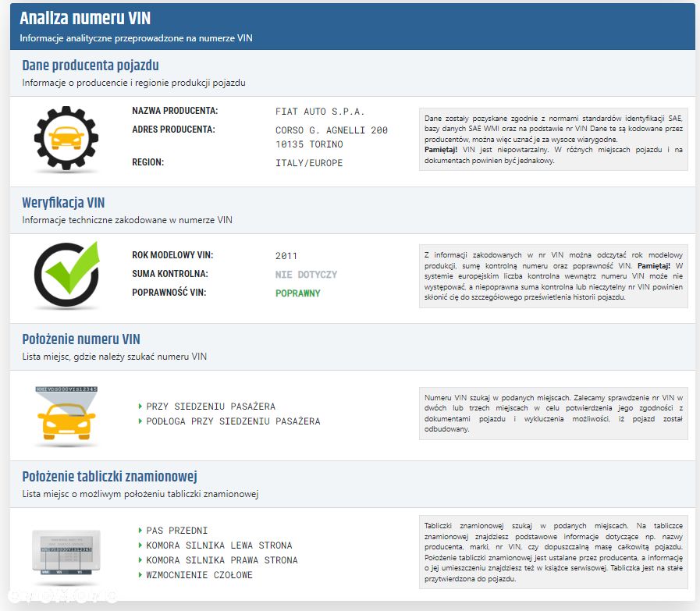Viewport: 700px width, 611px height.
Task: Click the info box about SAE standards
Action: coord(553,139)
